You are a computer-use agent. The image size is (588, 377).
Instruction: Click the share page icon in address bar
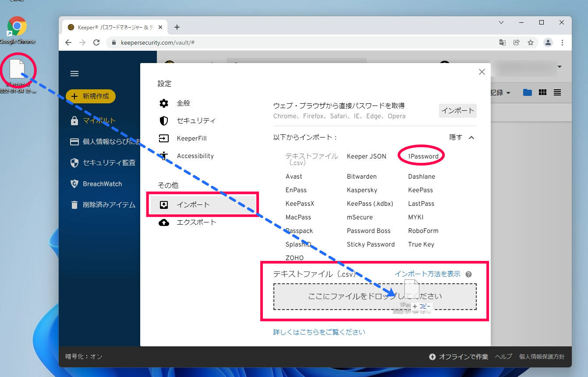click(517, 42)
